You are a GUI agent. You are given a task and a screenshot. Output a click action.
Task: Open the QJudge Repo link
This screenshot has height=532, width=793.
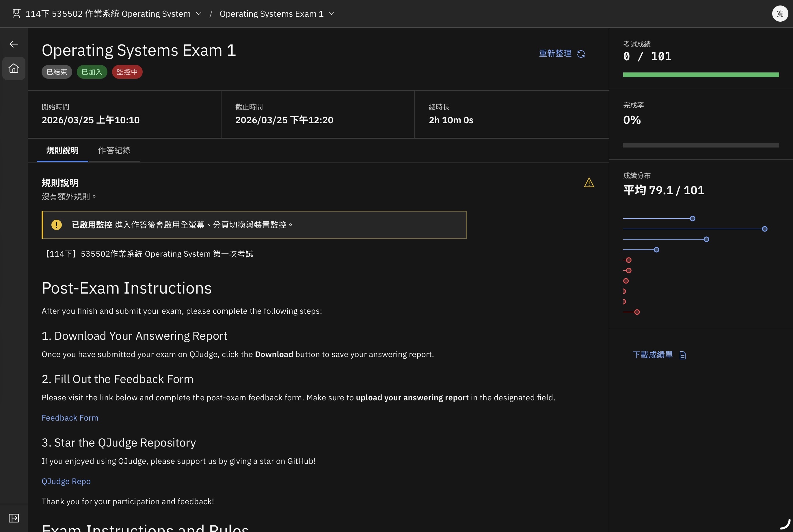66,481
